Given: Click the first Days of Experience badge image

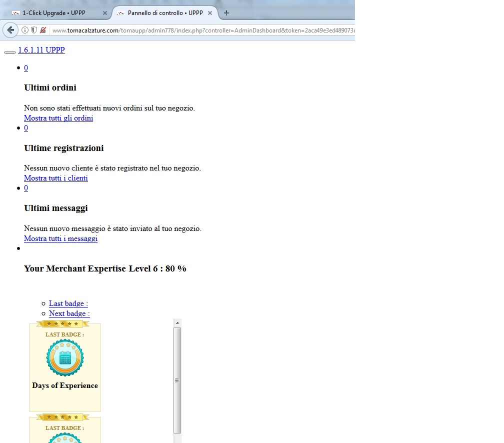Looking at the screenshot, I should [x=65, y=357].
